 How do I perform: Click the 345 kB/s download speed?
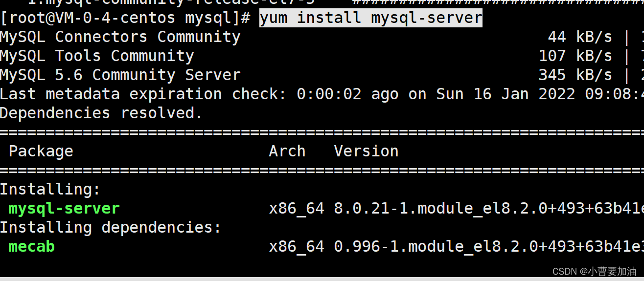click(x=575, y=75)
